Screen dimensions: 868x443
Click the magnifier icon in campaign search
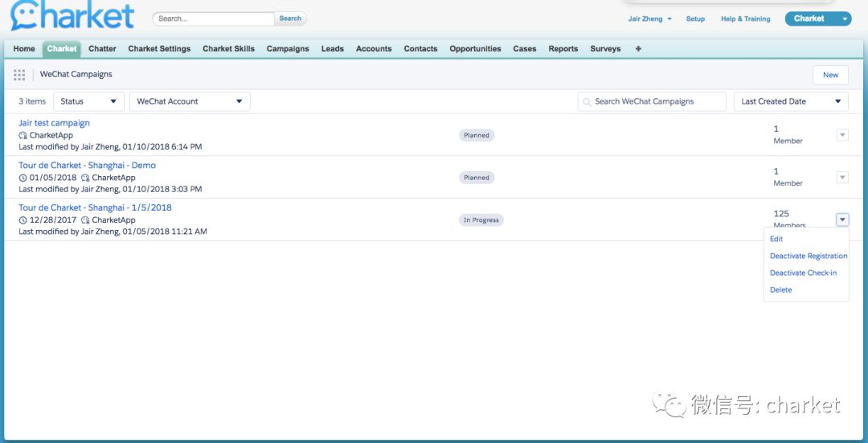pyautogui.click(x=588, y=102)
